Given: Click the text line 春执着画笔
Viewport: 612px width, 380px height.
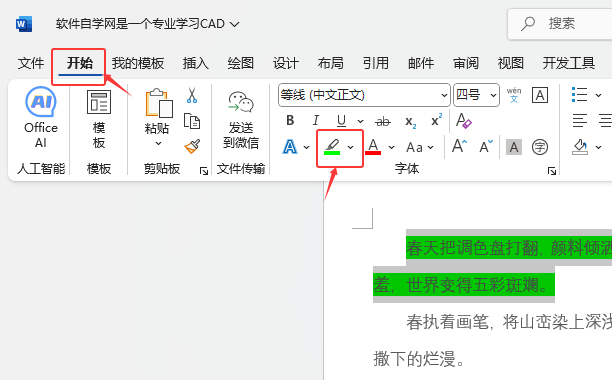Looking at the screenshot, I should [447, 322].
